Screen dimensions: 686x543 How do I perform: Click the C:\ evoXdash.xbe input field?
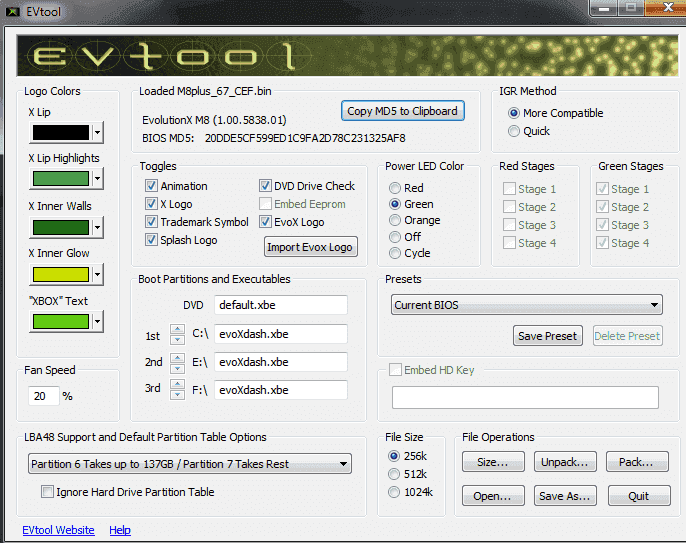(x=281, y=334)
